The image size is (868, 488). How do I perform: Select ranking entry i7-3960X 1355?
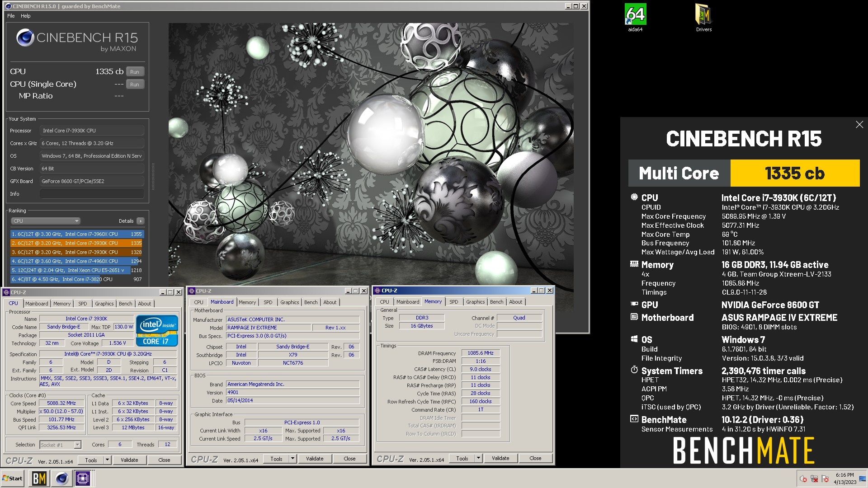pos(76,234)
